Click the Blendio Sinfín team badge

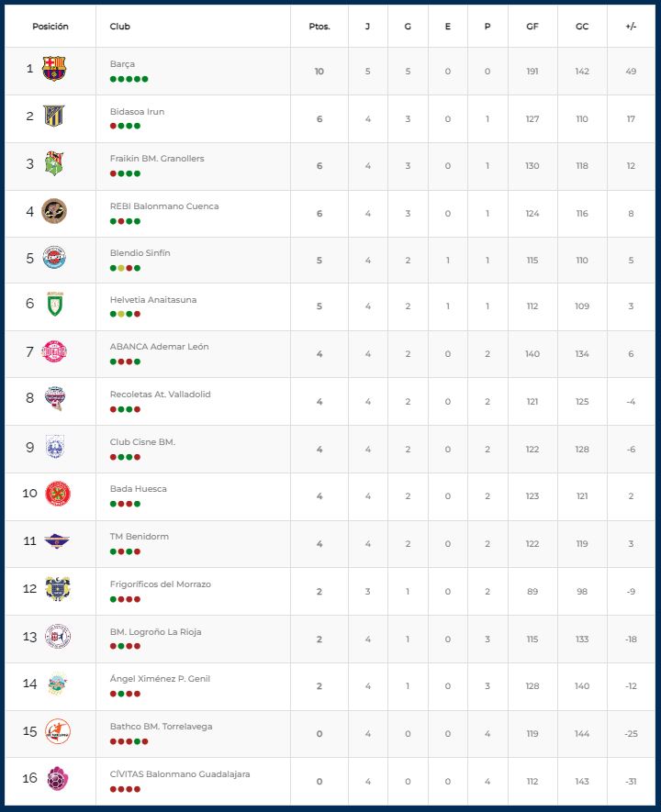tap(55, 258)
